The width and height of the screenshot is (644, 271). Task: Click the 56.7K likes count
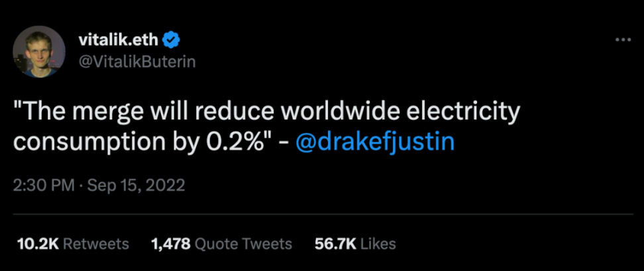(335, 244)
